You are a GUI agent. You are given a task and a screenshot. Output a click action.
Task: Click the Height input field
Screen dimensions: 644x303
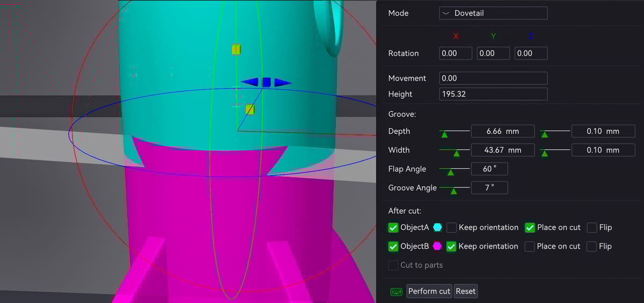493,94
